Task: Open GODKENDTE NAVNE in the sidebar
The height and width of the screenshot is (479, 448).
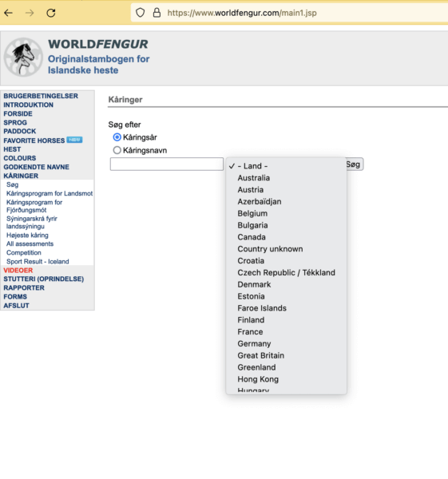Action: click(37, 167)
